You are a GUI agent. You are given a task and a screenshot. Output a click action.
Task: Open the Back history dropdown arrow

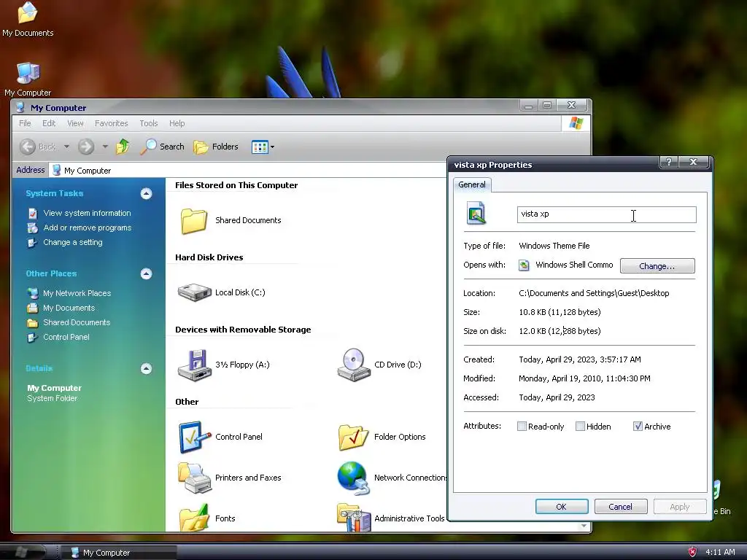(x=66, y=147)
